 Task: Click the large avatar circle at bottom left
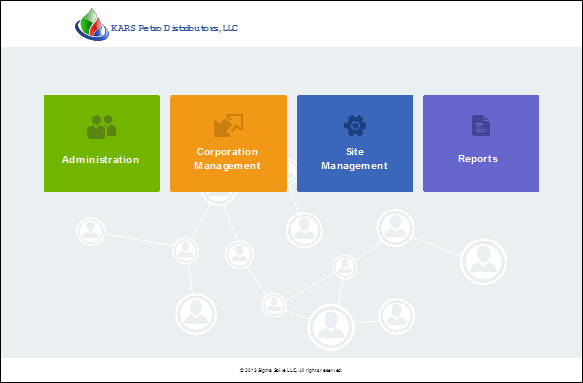click(196, 314)
